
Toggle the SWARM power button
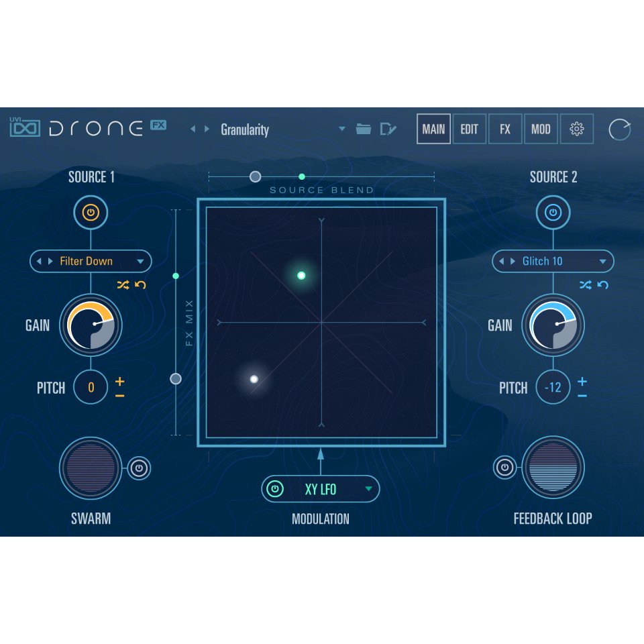[x=140, y=468]
